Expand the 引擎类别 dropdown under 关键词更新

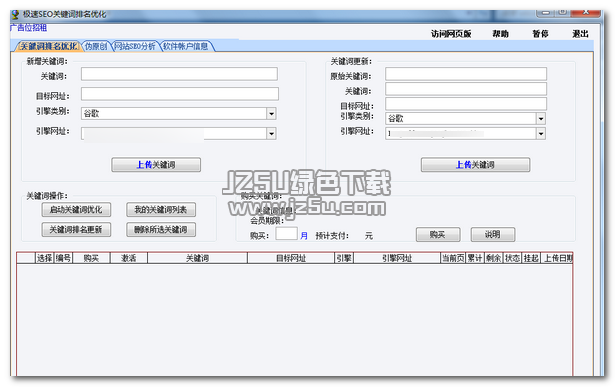point(541,118)
